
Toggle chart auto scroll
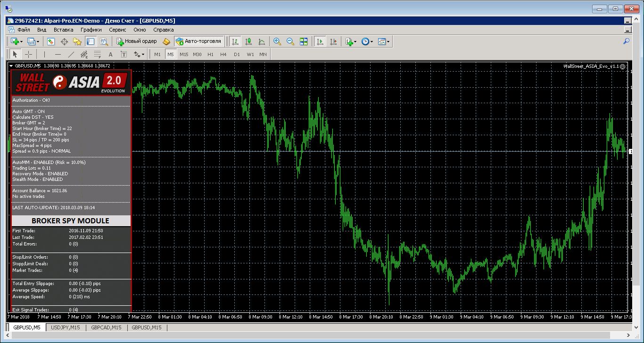[320, 41]
